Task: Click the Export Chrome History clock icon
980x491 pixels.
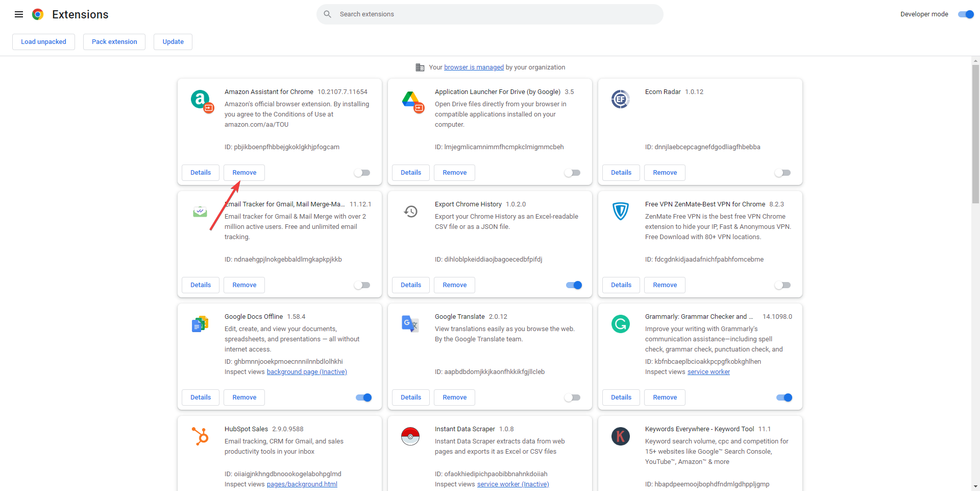Action: coord(411,212)
